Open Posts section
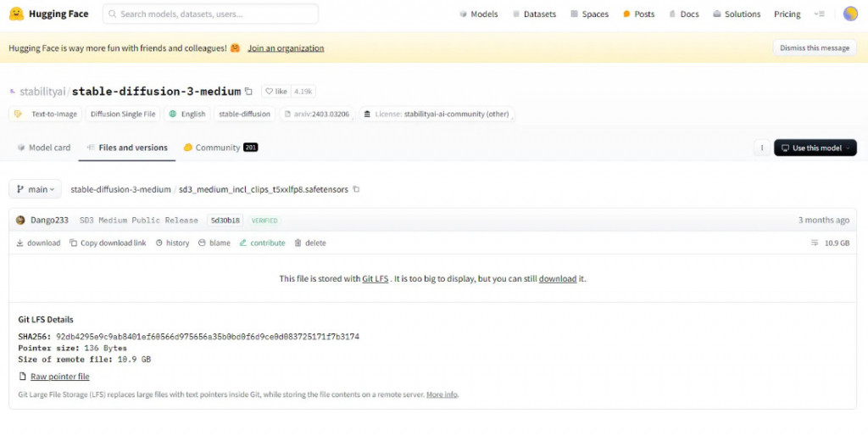This screenshot has width=868, height=436. tap(639, 14)
